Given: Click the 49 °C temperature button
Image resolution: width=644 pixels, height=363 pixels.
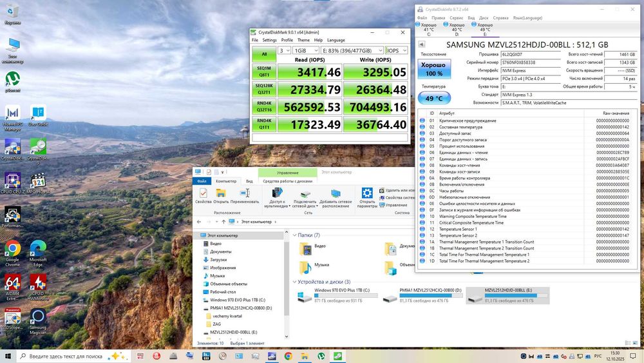Looking at the screenshot, I should (x=433, y=98).
